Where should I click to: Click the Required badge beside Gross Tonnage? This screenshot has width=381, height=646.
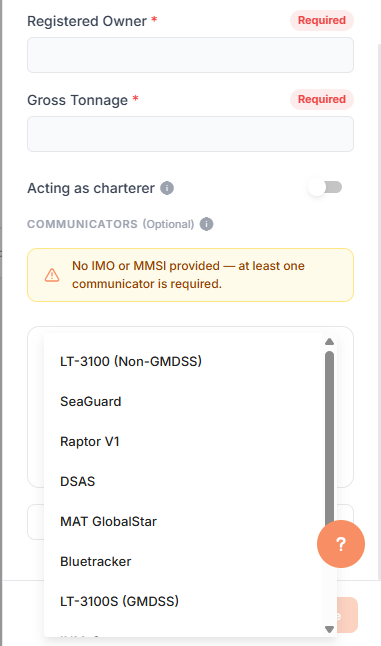coord(322,99)
